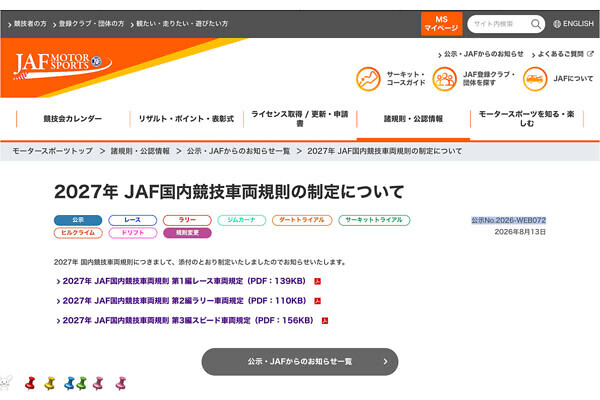
Task: Open 第3編スピード車両規定 PDF link
Action: (x=188, y=321)
